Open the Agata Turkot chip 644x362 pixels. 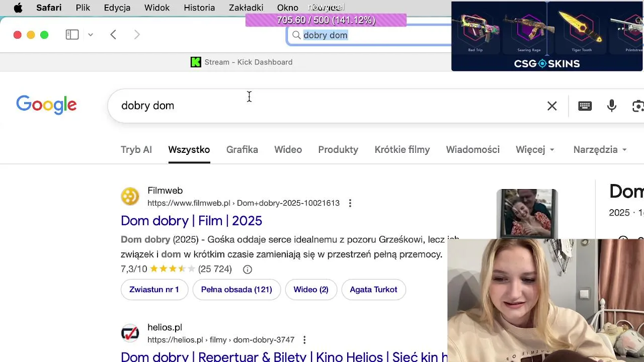(x=373, y=290)
